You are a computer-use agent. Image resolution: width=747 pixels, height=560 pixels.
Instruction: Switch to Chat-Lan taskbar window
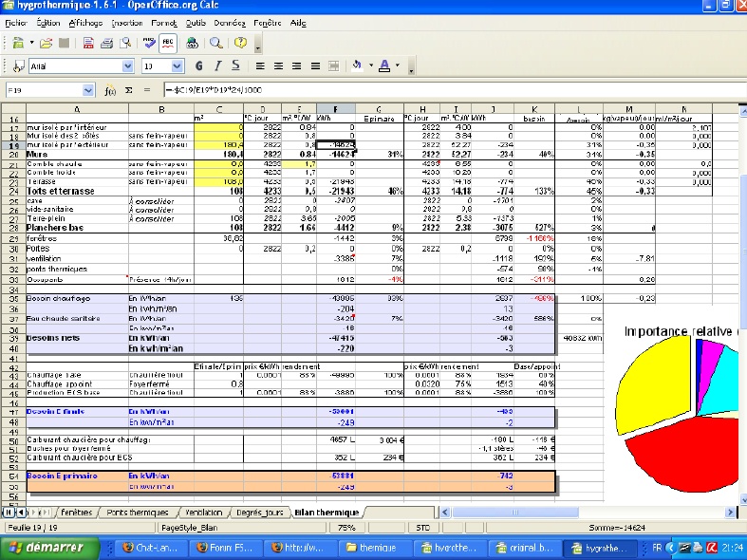[x=151, y=548]
